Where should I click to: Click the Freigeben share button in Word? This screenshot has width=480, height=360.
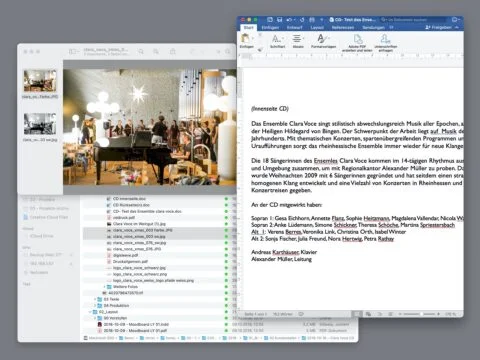(x=438, y=27)
